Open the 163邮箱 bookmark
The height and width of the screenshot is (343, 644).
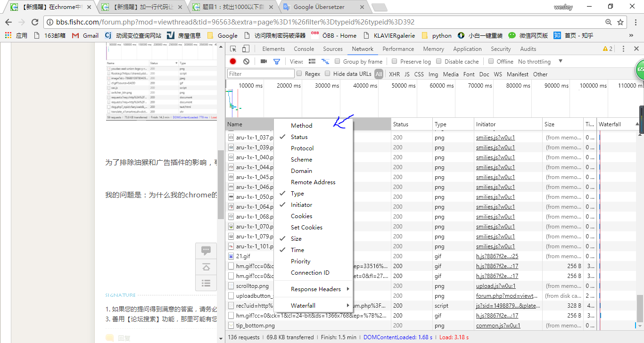click(50, 35)
